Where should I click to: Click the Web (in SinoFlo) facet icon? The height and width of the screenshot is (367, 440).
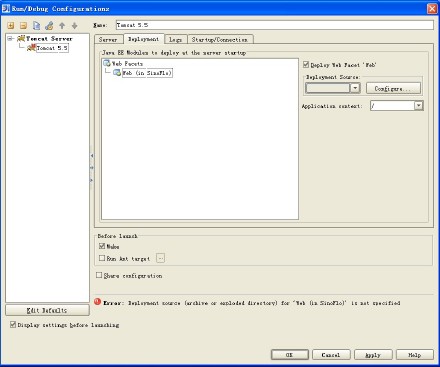pyautogui.click(x=117, y=72)
